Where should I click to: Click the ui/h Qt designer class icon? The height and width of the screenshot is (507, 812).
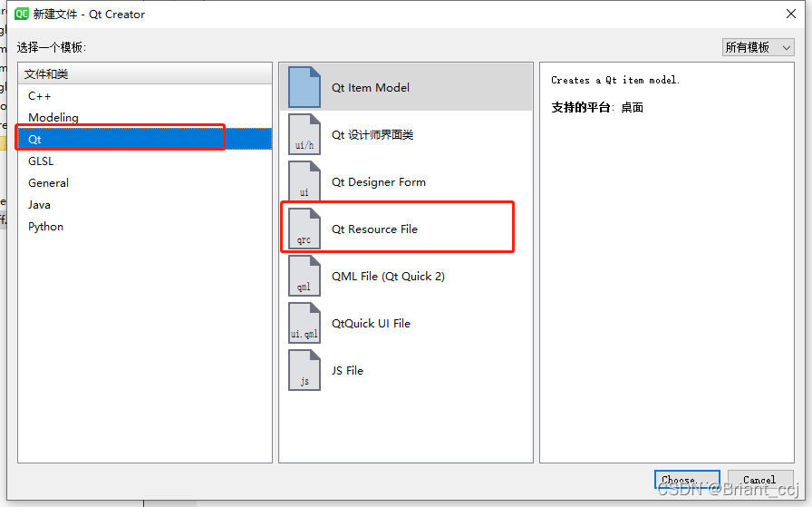(304, 134)
